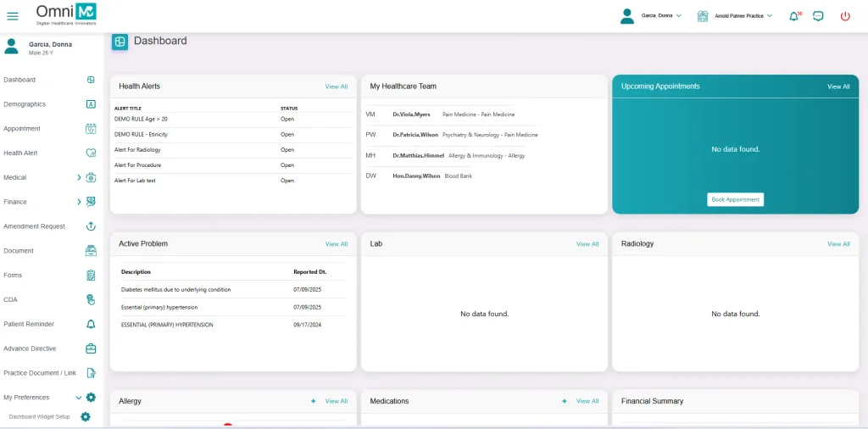Click the Practice Document / Link icon
Image resolution: width=868 pixels, height=429 pixels.
point(92,373)
